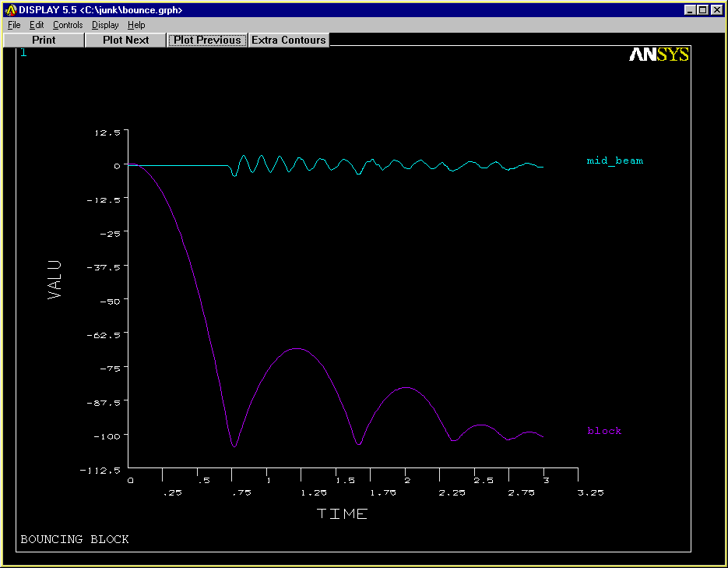Click the mid_beam curve label
This screenshot has height=568, width=728.
[x=615, y=161]
